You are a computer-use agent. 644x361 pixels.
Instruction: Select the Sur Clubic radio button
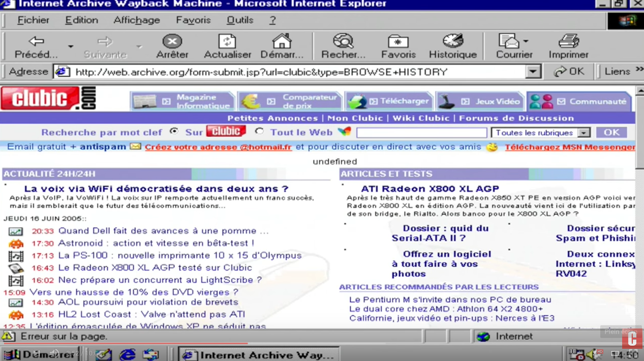point(174,131)
